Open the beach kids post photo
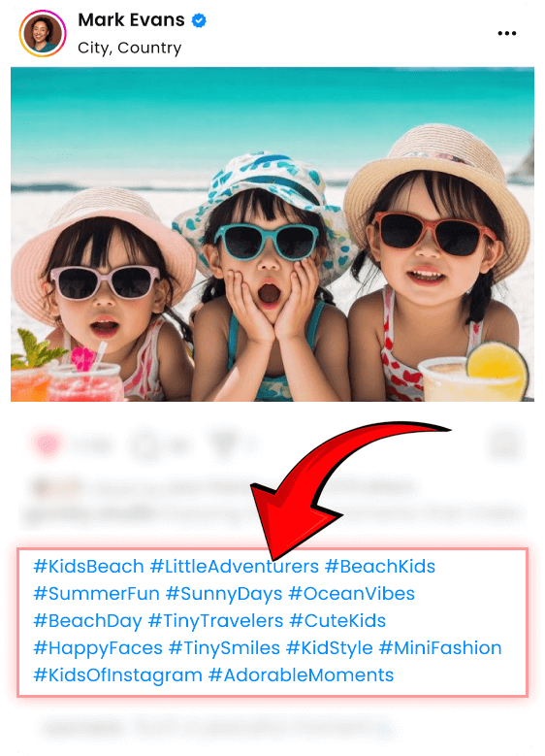545x756 pixels. tap(272, 234)
